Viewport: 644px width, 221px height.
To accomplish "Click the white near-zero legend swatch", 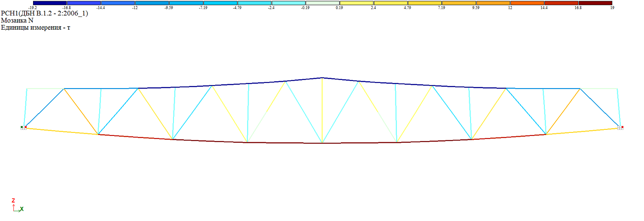I will point(322,3).
